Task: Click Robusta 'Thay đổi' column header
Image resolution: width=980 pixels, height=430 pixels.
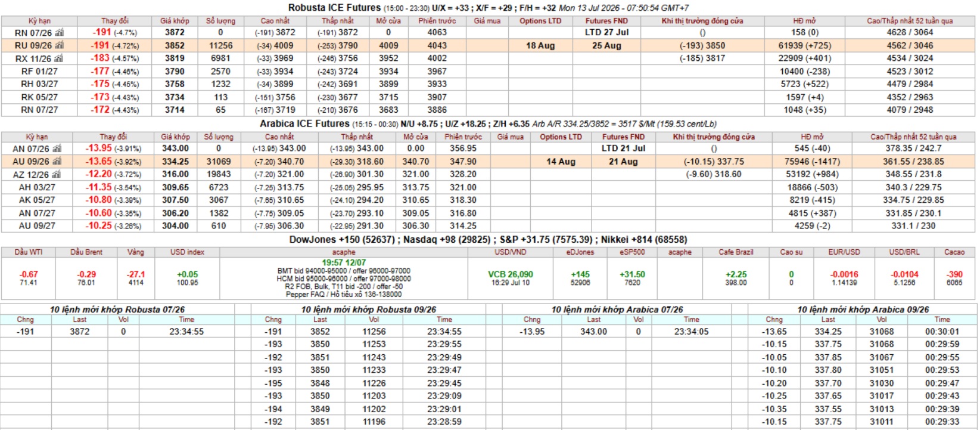Action: (x=115, y=21)
